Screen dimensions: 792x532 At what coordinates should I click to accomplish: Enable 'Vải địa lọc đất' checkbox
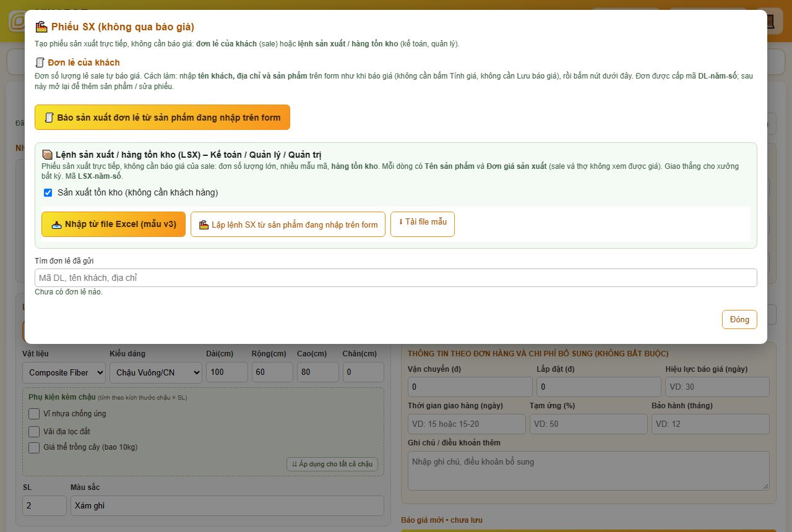pyautogui.click(x=34, y=431)
